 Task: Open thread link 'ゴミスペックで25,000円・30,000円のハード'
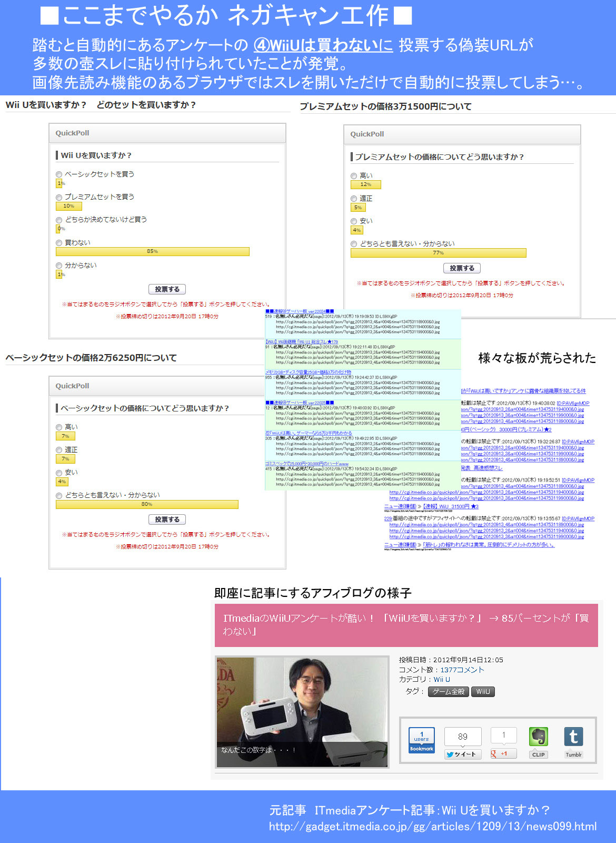(307, 464)
